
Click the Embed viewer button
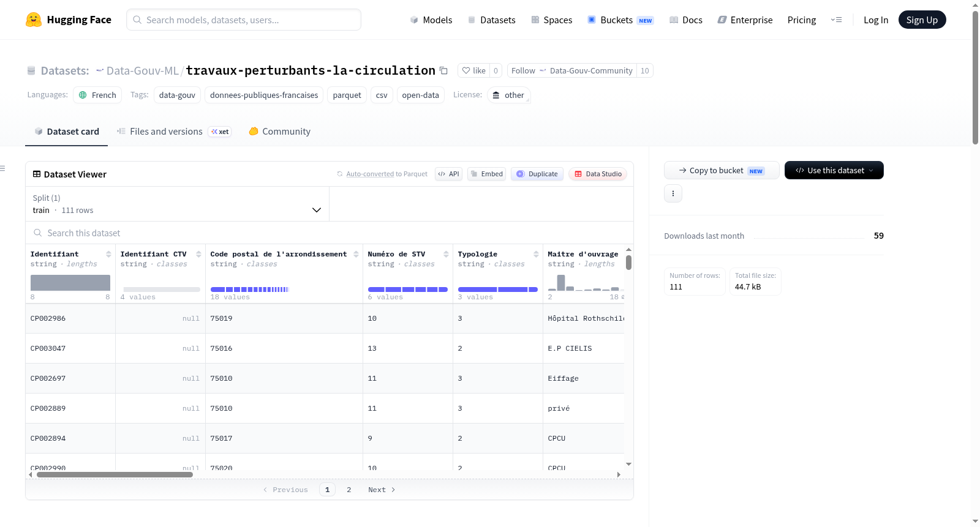tap(487, 174)
